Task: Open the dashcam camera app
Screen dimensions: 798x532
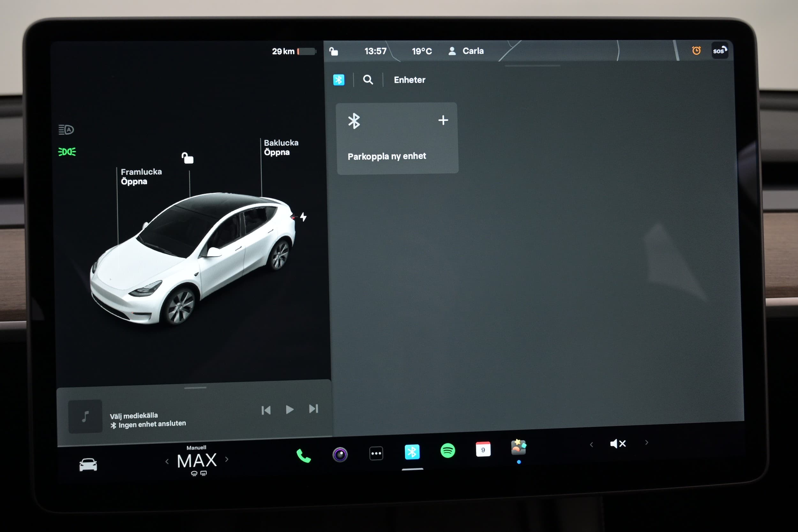Action: pyautogui.click(x=340, y=455)
